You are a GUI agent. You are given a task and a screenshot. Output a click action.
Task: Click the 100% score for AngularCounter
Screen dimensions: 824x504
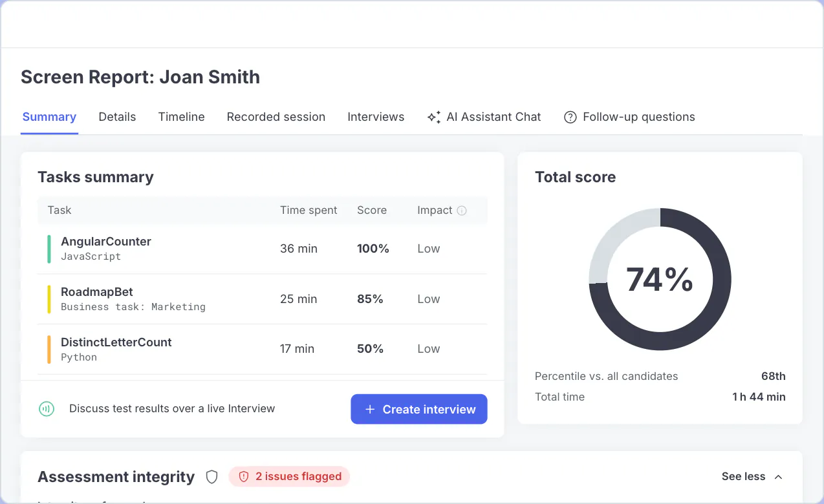pos(373,249)
